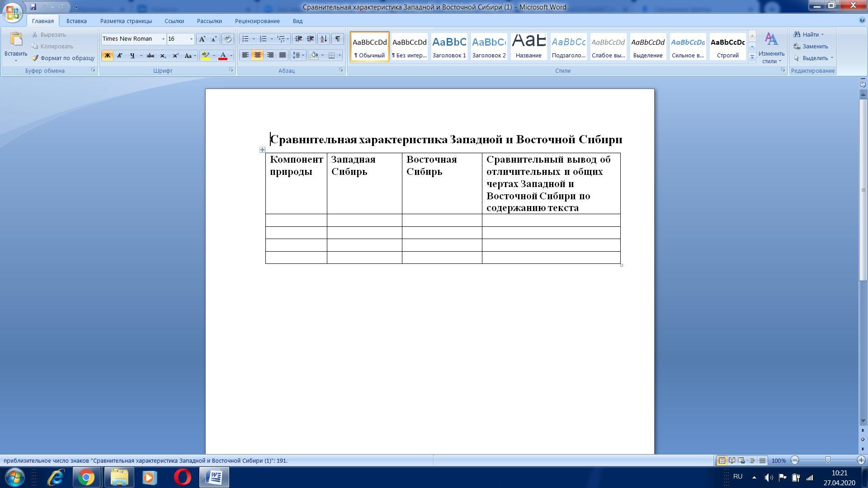
Task: Toggle bold formatting with the Ж button
Action: click(x=108, y=56)
